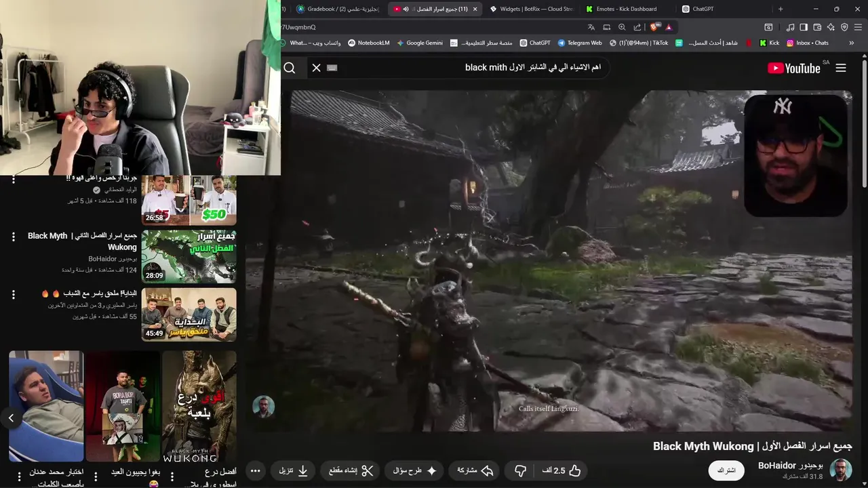The height and width of the screenshot is (488, 868).
Task: Open a new browser tab with plus
Action: click(781, 9)
